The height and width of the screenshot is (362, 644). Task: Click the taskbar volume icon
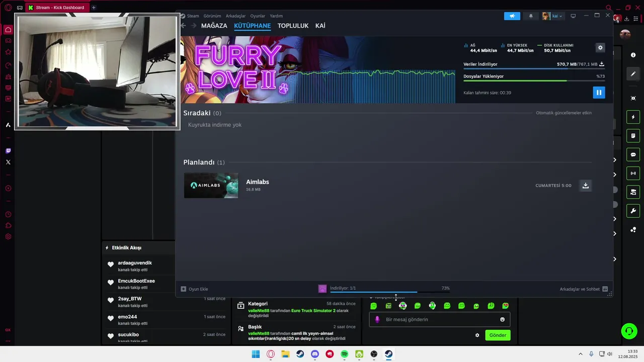[x=610, y=354]
